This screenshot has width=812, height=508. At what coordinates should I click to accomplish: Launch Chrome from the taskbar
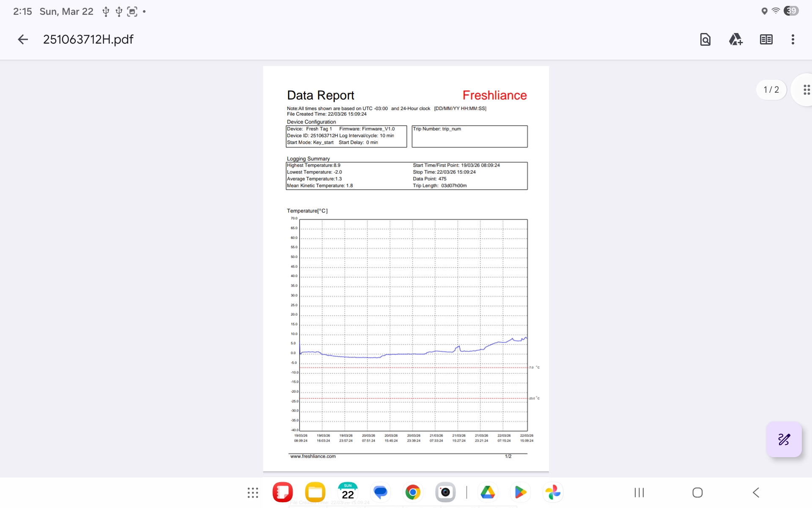click(413, 492)
